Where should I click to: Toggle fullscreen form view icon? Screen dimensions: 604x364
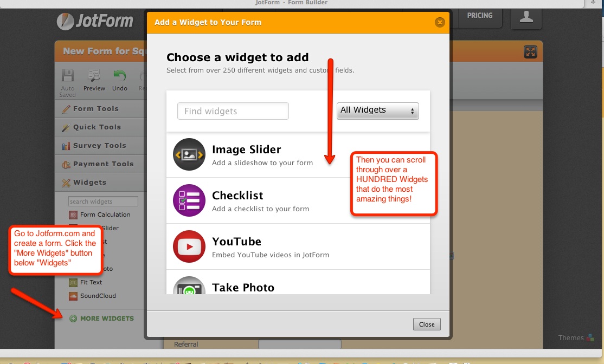click(530, 51)
